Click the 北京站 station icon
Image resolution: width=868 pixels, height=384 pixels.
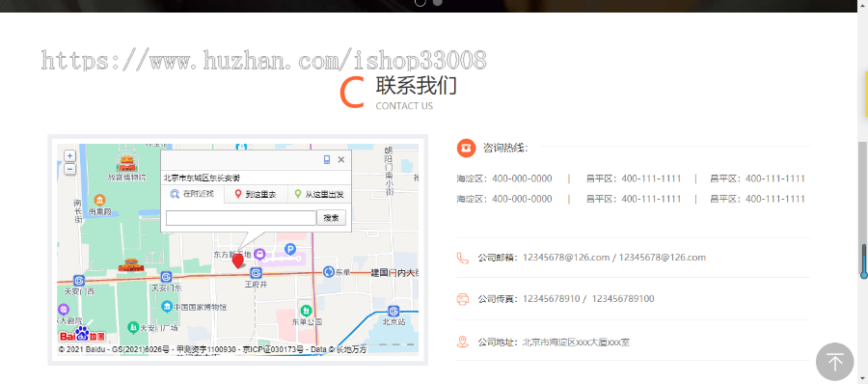(x=393, y=311)
